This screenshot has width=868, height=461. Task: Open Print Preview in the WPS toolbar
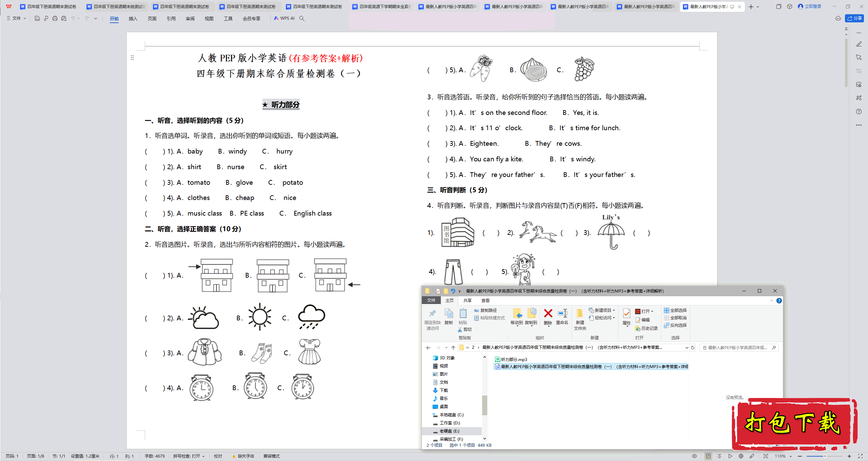pyautogui.click(x=64, y=18)
